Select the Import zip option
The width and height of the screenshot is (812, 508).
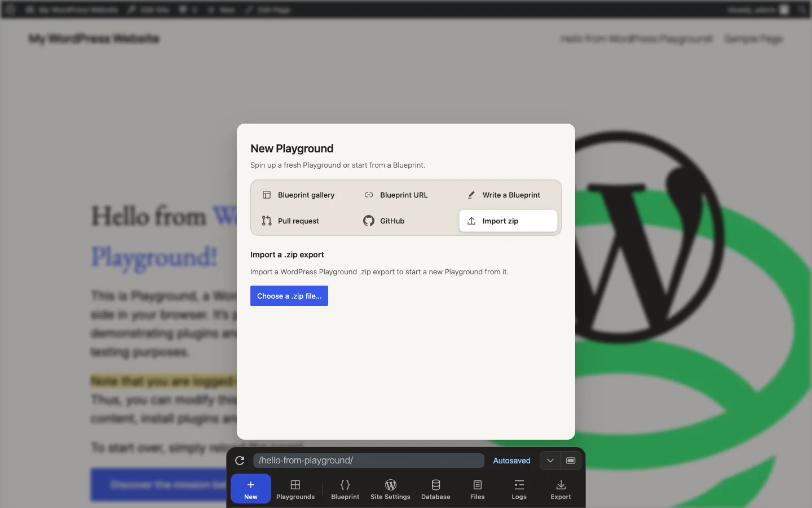click(508, 221)
